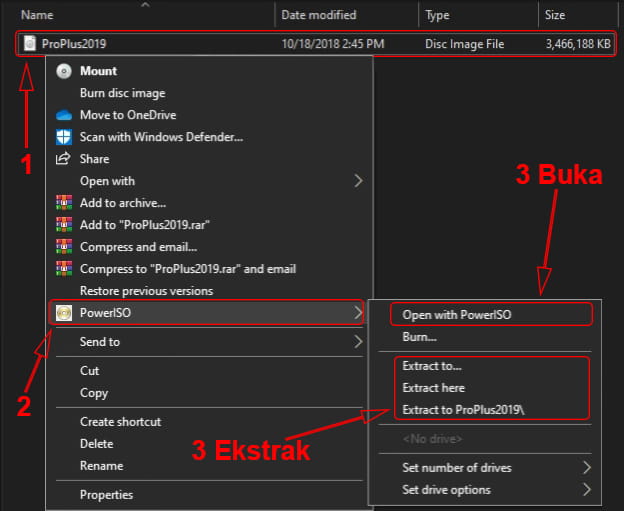Expand the PowerISO submenu arrow
The width and height of the screenshot is (624, 511).
pos(358,313)
